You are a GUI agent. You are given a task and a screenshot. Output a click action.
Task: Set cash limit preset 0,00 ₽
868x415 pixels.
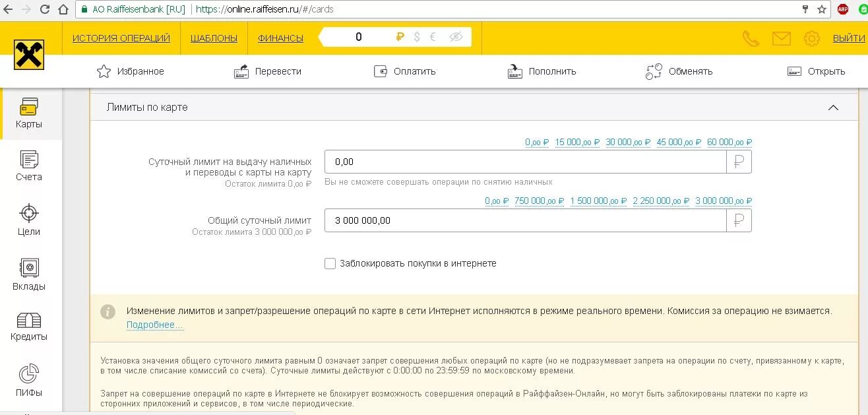tap(537, 142)
